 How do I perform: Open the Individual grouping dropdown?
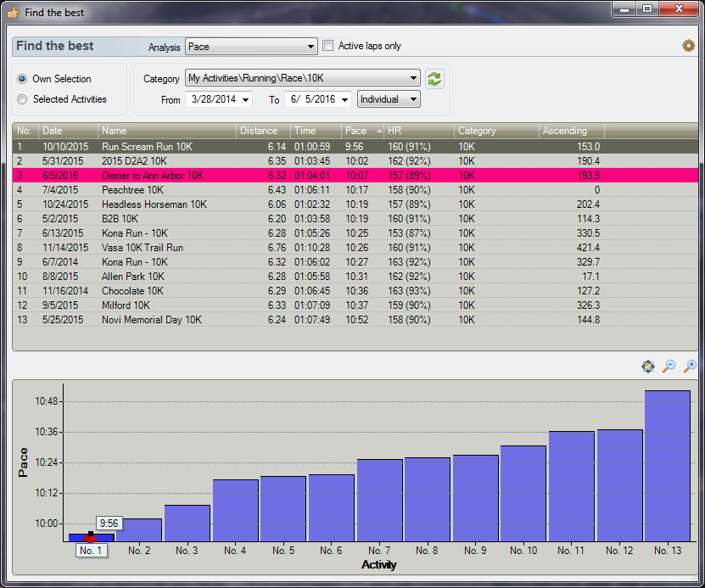point(413,99)
